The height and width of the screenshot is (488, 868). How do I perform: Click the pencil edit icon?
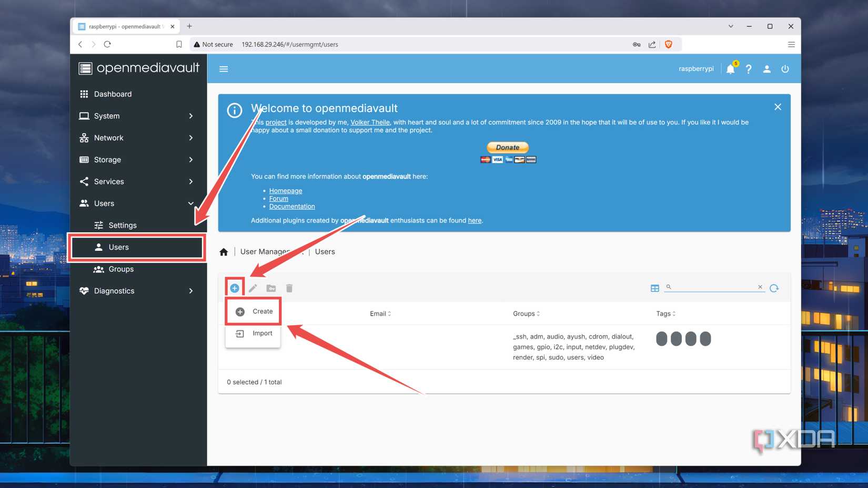253,288
